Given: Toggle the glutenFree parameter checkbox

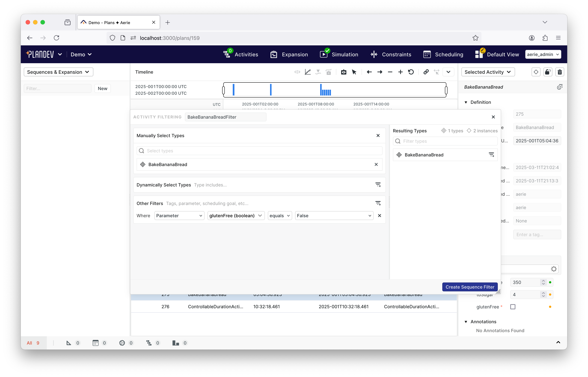Looking at the screenshot, I should [513, 307].
